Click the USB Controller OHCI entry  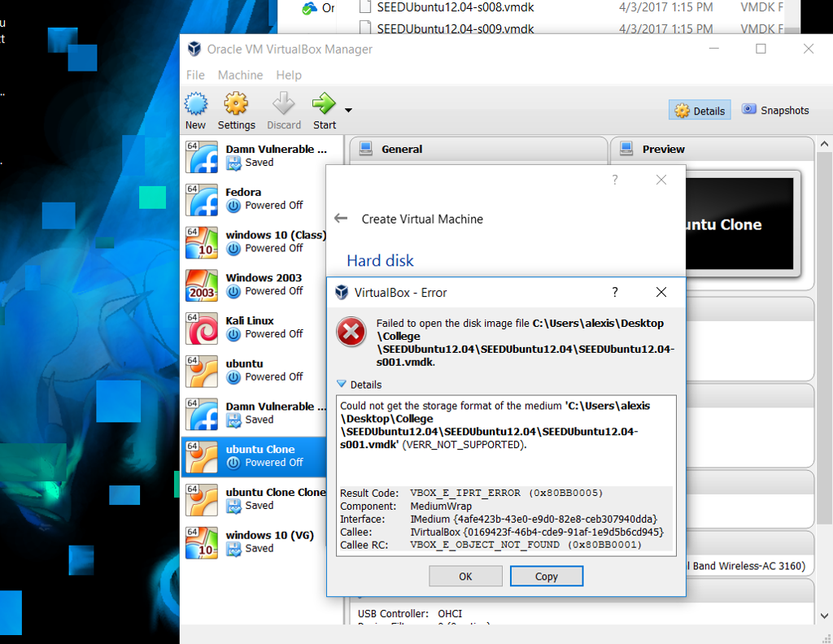[x=410, y=613]
